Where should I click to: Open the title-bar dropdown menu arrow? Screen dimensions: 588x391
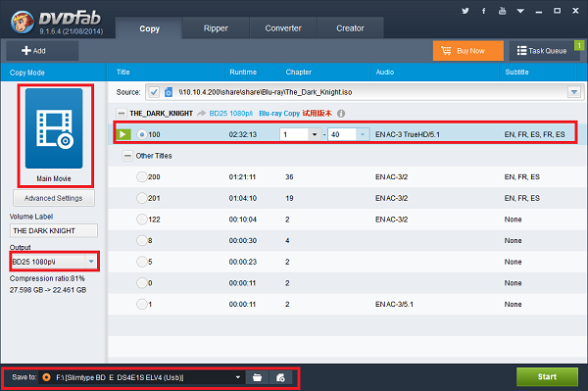(x=520, y=11)
